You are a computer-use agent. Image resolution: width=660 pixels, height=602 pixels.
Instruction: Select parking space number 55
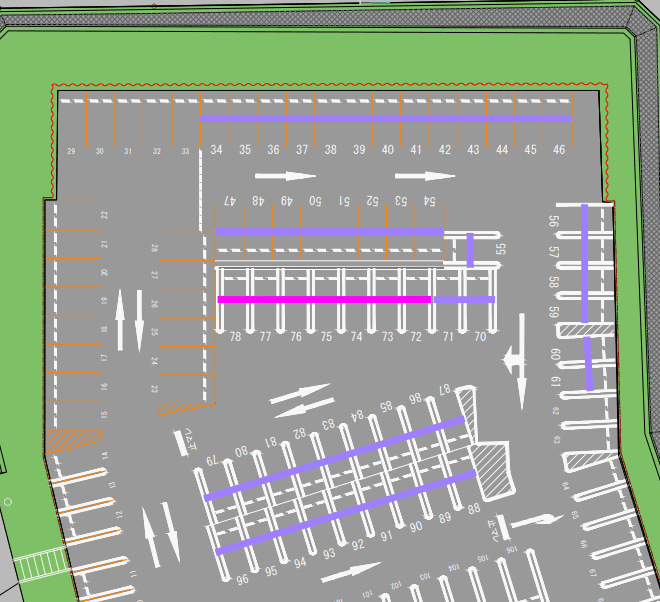[501, 249]
